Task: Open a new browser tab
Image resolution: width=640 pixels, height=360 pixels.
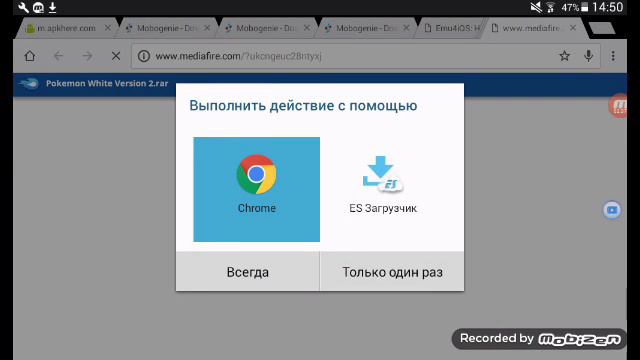Action: [x=602, y=29]
